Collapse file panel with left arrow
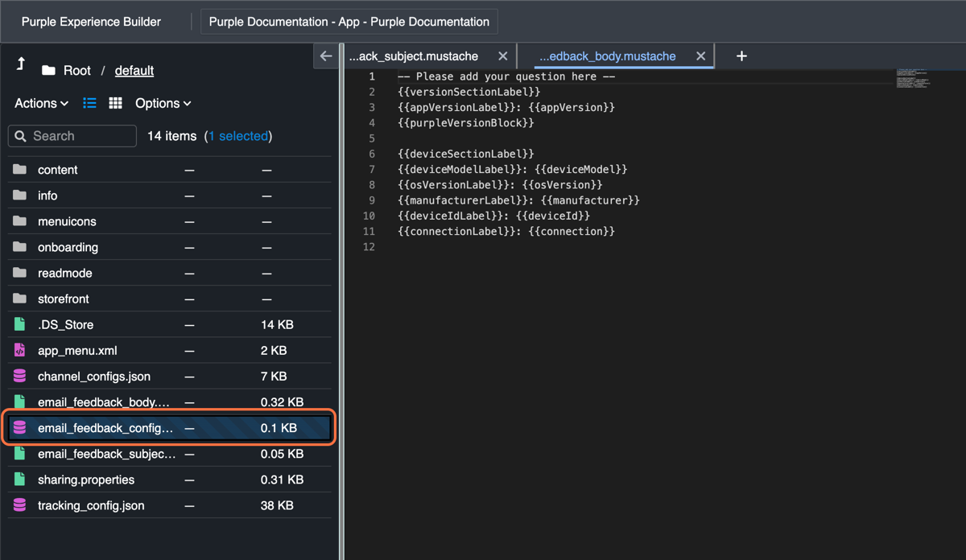The image size is (966, 560). 326,56
